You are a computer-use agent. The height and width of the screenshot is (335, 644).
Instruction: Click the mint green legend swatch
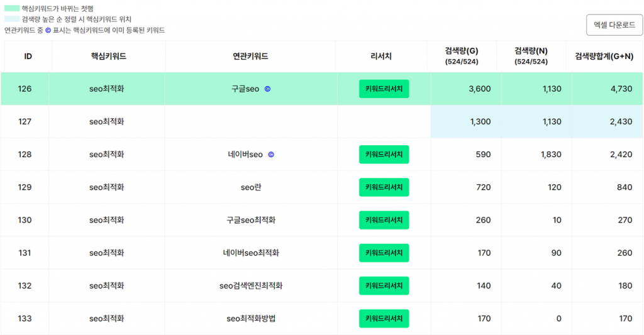(12, 8)
